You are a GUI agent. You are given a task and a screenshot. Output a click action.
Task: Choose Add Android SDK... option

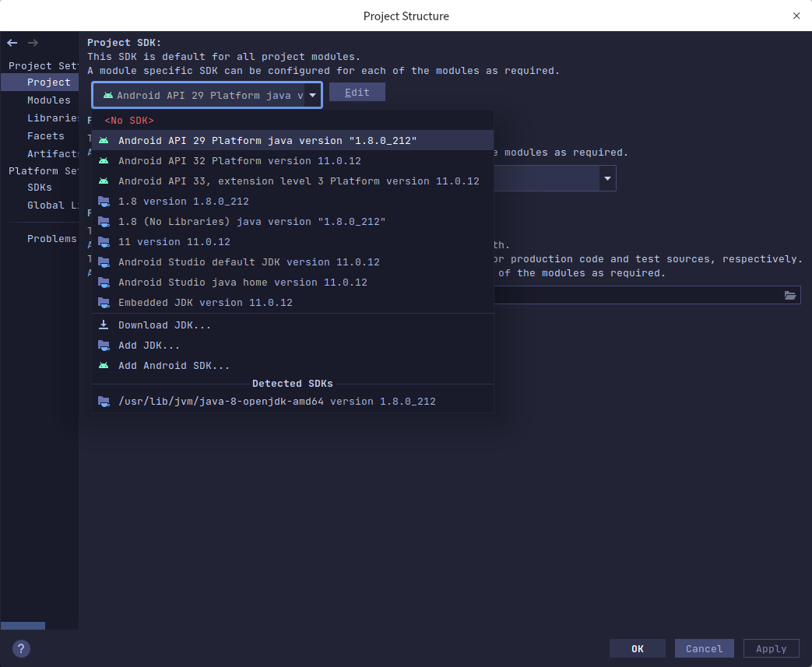pyautogui.click(x=293, y=365)
